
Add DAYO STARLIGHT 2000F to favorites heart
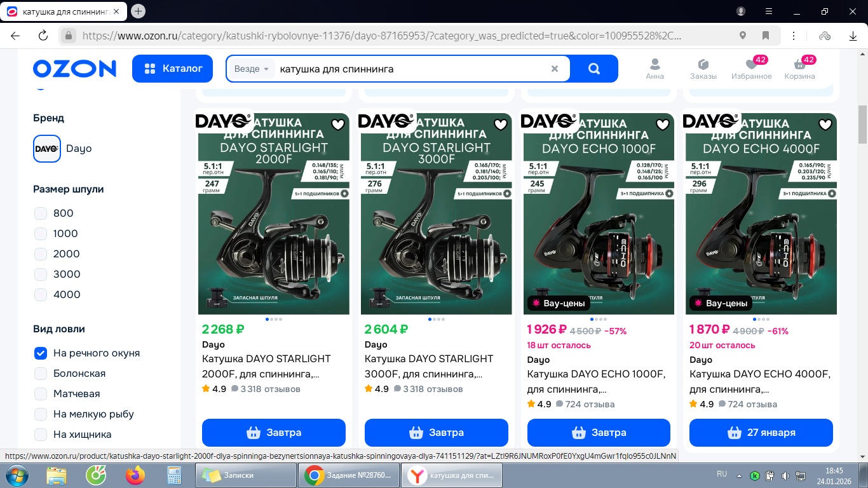pos(338,125)
